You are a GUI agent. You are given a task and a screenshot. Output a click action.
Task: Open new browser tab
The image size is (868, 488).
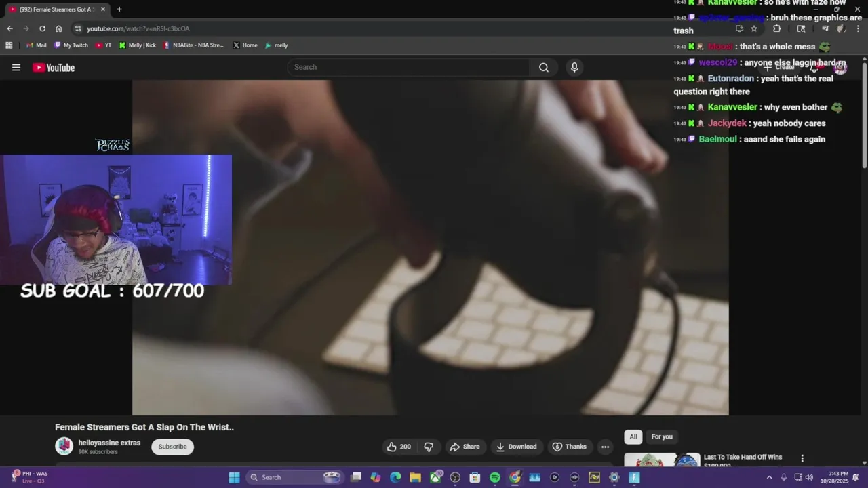coord(119,9)
